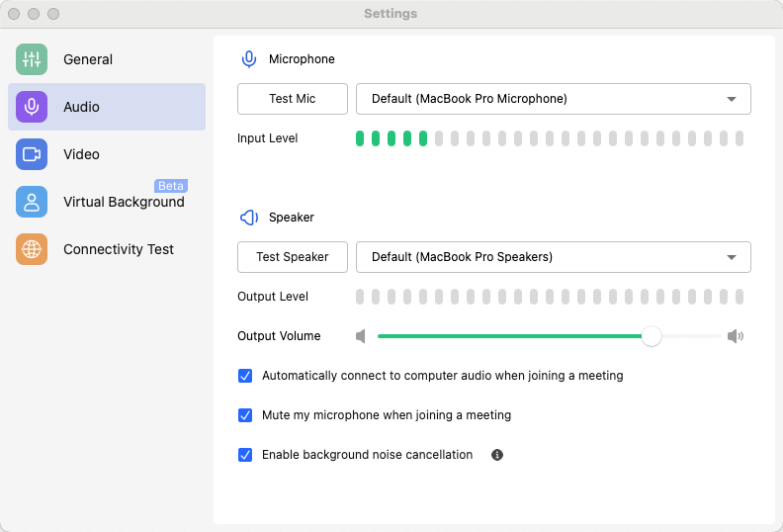The width and height of the screenshot is (783, 532).
Task: Click the loud speaker icon right of slider
Action: tap(735, 336)
